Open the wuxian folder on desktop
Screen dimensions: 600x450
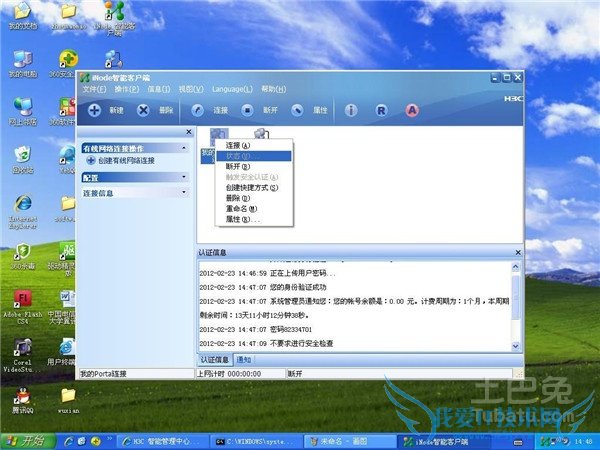coord(68,400)
